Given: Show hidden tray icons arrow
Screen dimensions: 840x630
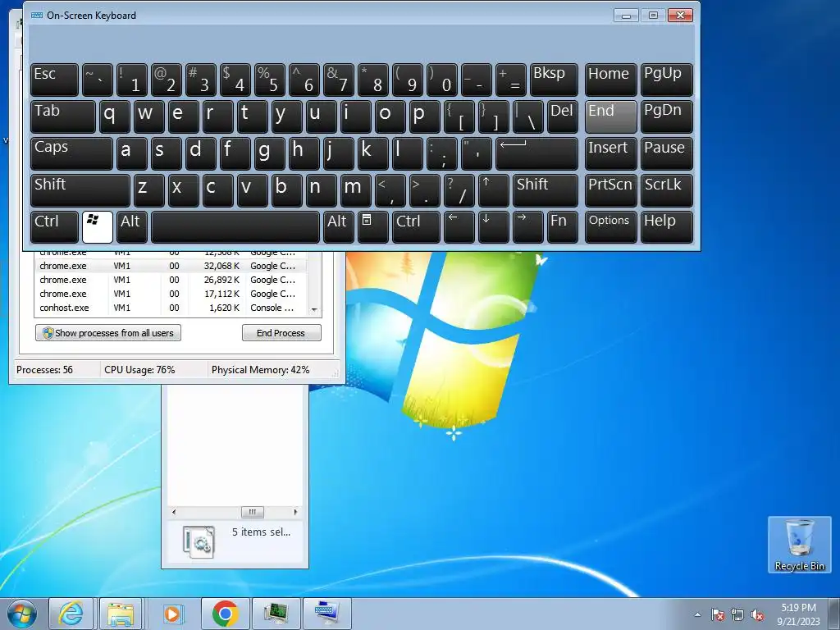Looking at the screenshot, I should click(697, 614).
